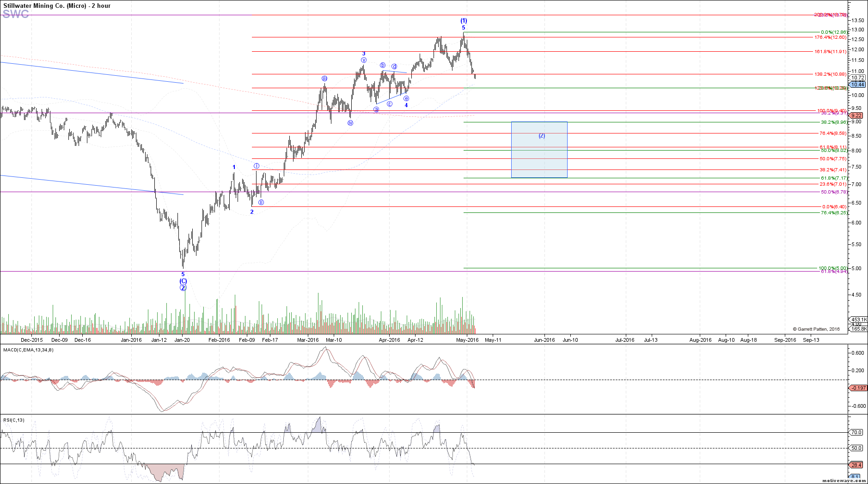Select the circled e triangle wave label
This screenshot has width=868, height=484.
tap(406, 98)
